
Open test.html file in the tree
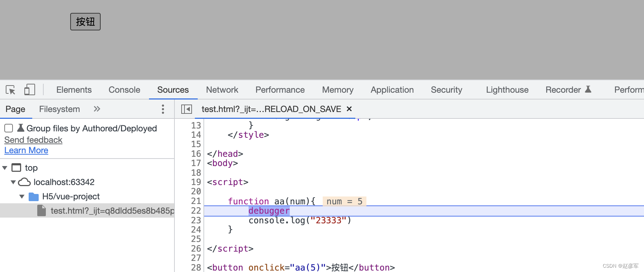(112, 211)
